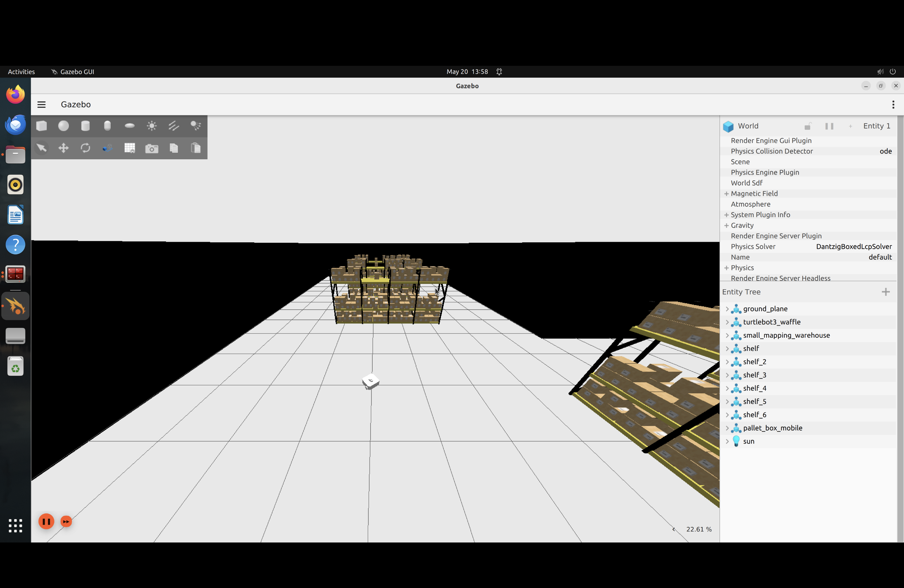Collapse real-time factor display arrow

(x=674, y=529)
